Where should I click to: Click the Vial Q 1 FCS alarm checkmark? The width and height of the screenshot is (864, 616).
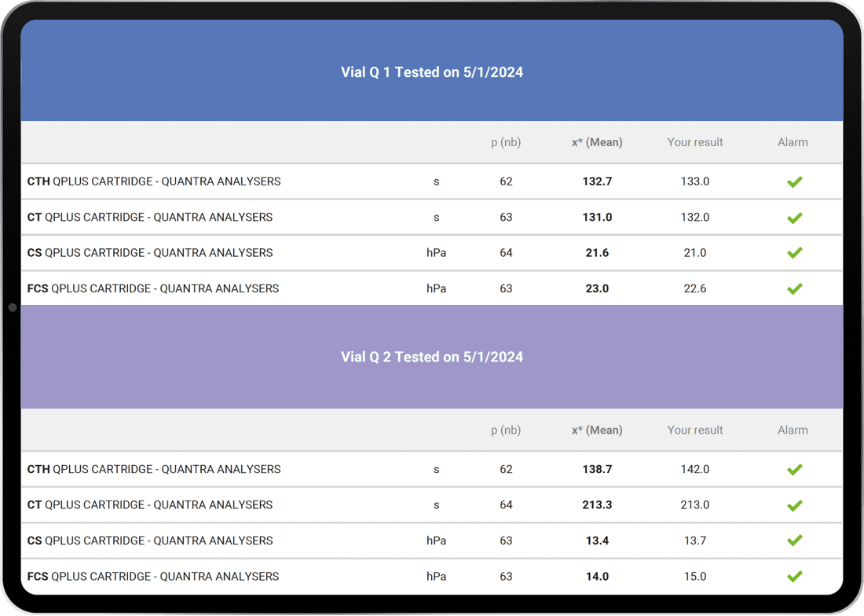tap(794, 288)
